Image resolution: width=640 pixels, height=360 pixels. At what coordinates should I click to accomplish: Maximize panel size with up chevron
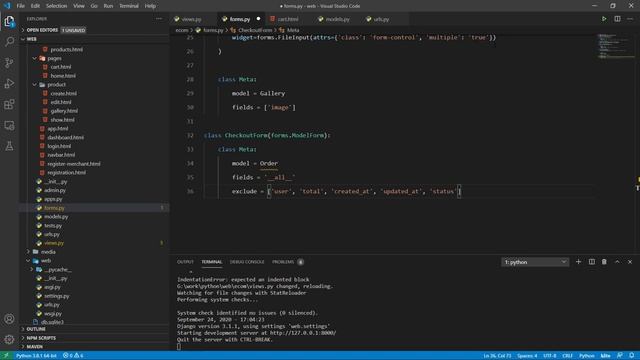click(617, 262)
